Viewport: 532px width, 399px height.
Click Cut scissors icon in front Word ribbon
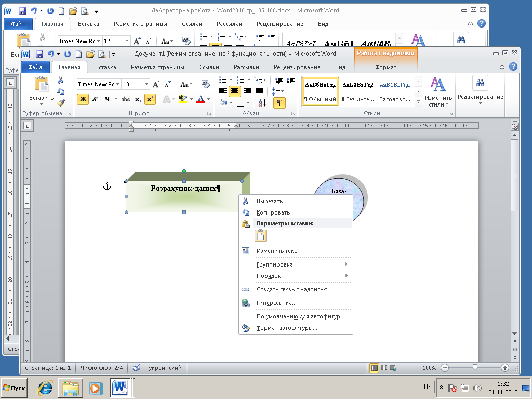[60, 80]
